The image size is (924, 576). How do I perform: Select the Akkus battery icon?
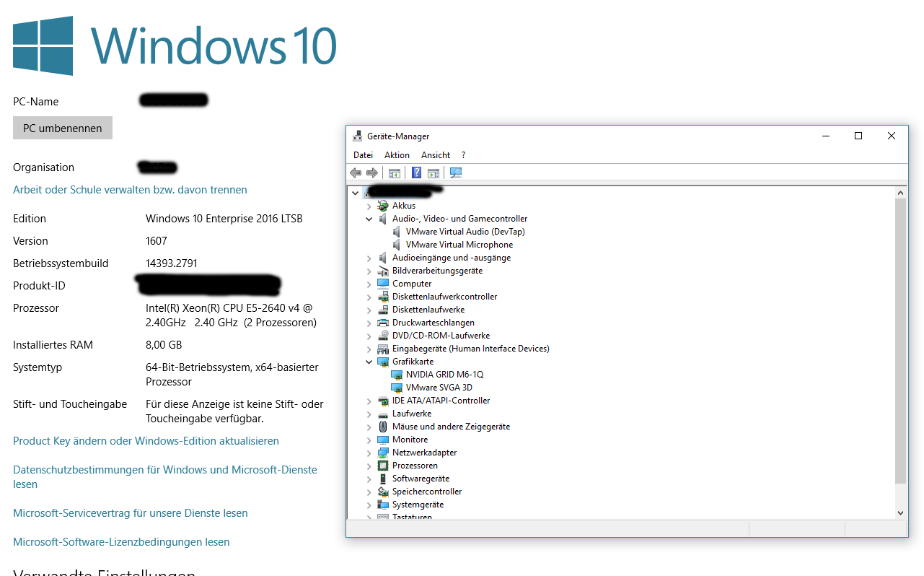383,206
